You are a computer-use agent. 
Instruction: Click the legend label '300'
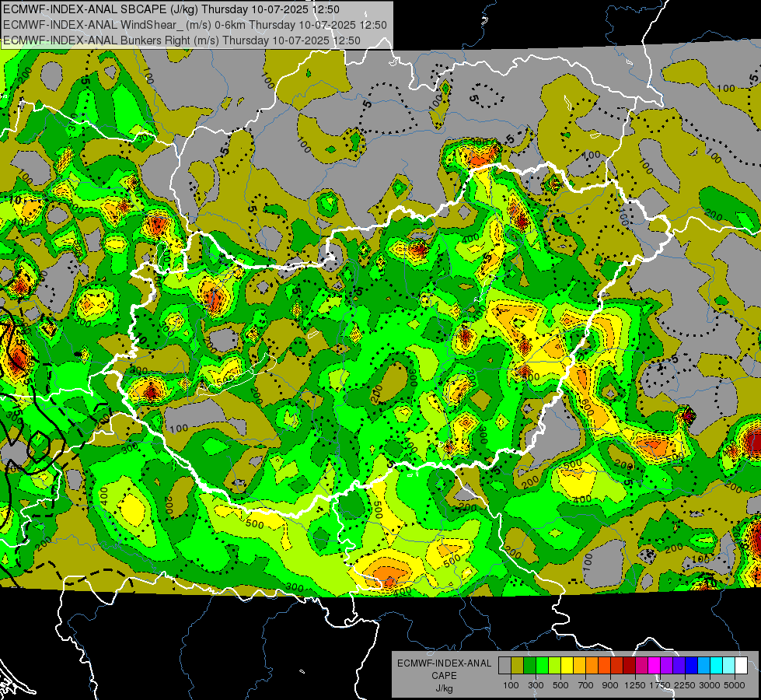tap(536, 685)
